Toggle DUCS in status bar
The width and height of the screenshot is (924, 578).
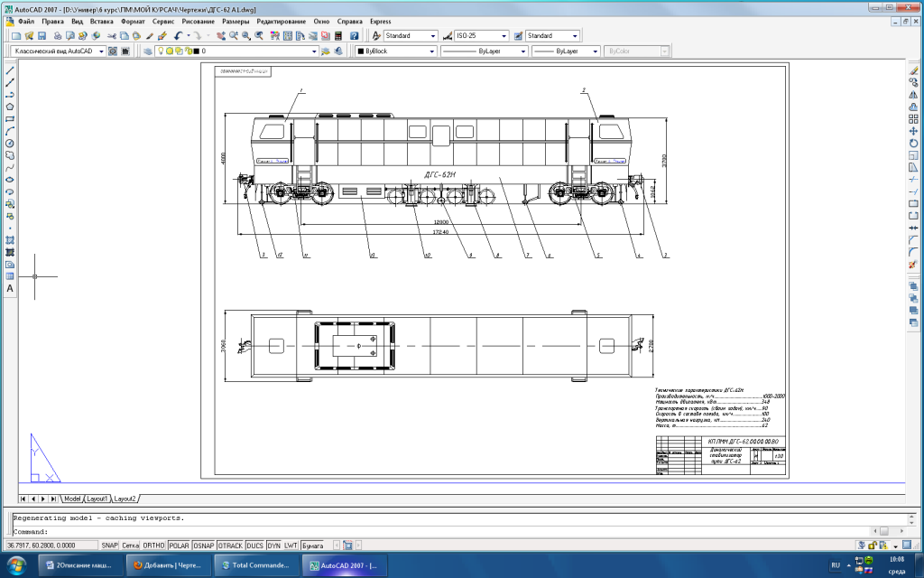[255, 545]
